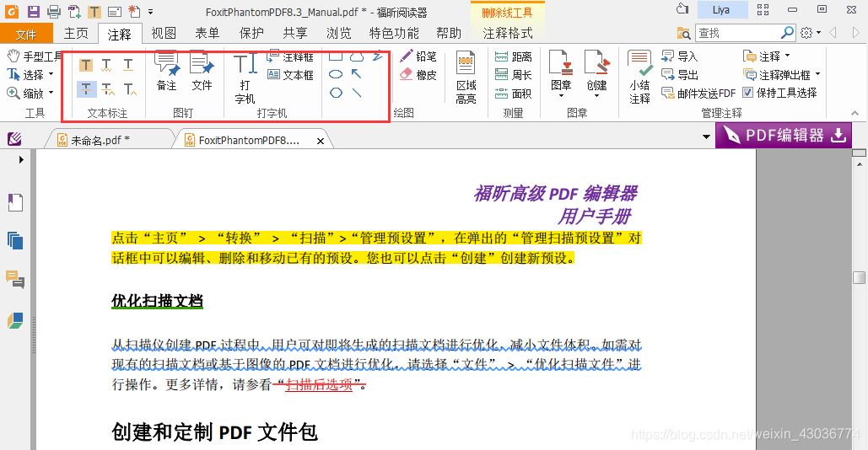Select the Strikeout text markup tool

pyautogui.click(x=86, y=89)
